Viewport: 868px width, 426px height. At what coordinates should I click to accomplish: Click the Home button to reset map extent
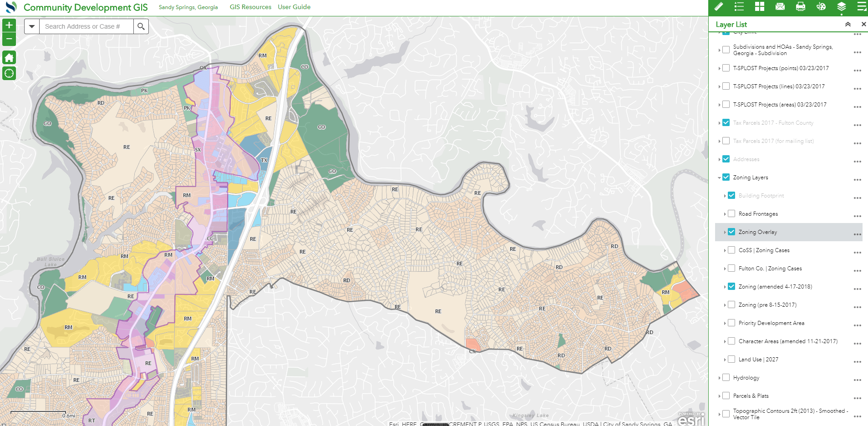9,57
